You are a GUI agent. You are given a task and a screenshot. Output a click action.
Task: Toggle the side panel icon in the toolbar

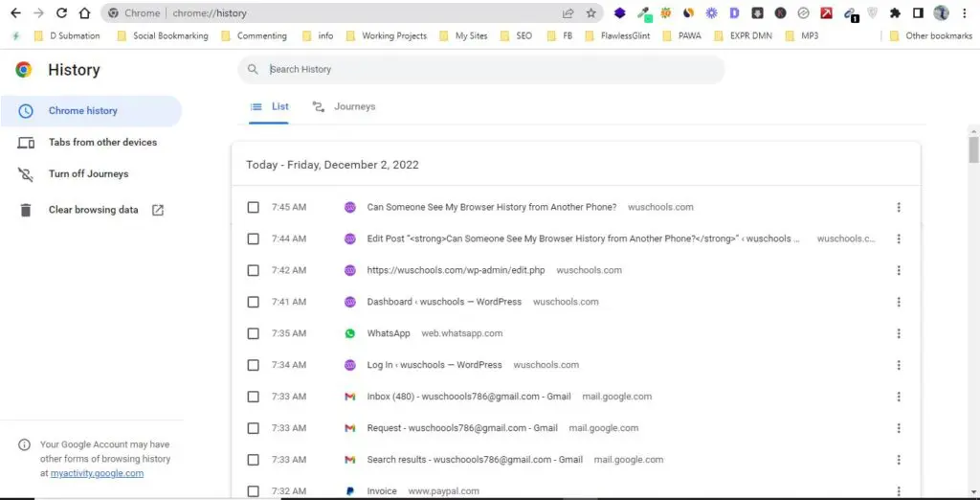click(x=918, y=13)
